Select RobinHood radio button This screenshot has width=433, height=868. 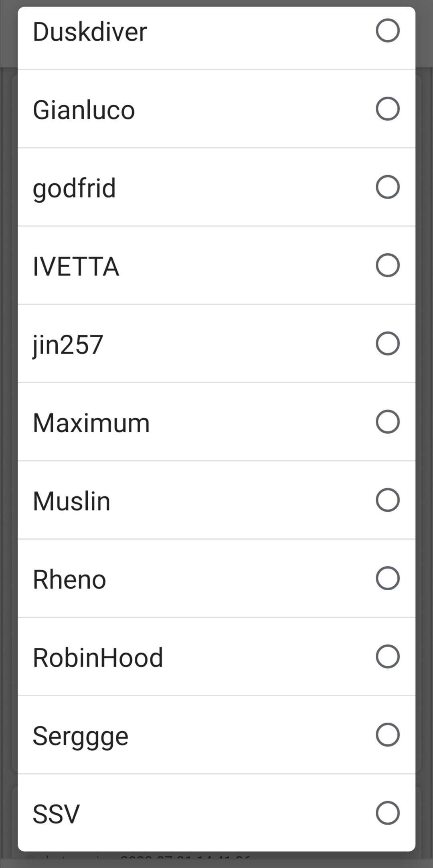click(x=387, y=657)
